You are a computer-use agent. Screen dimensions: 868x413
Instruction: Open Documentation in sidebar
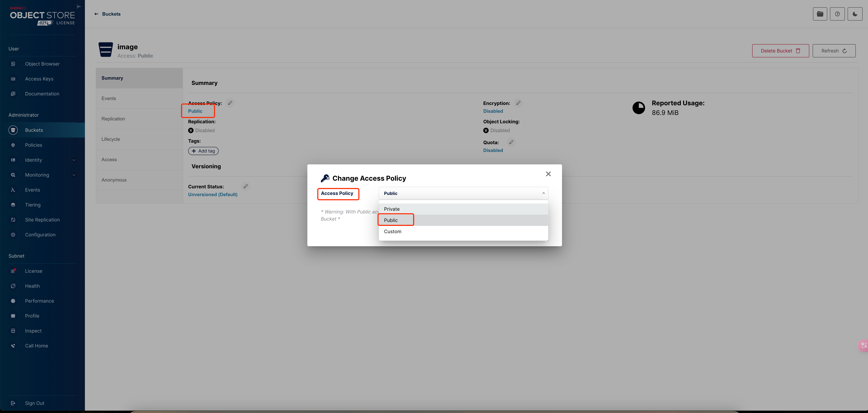[x=42, y=94]
